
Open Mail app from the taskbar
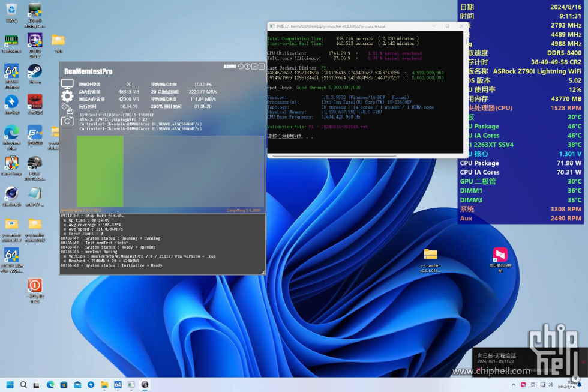point(77,385)
